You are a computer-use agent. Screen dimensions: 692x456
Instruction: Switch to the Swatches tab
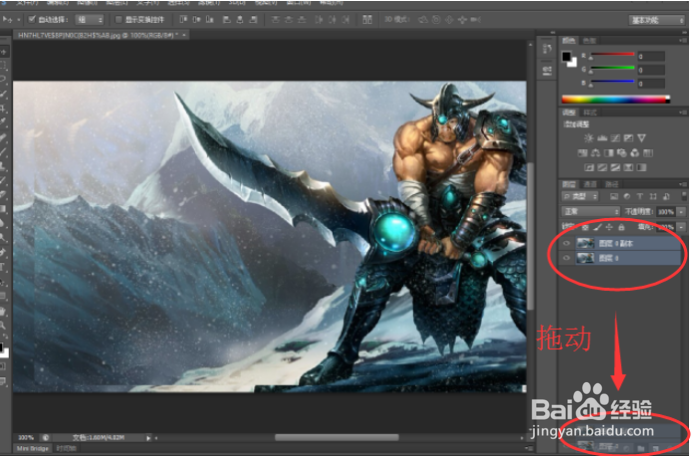pyautogui.click(x=590, y=41)
